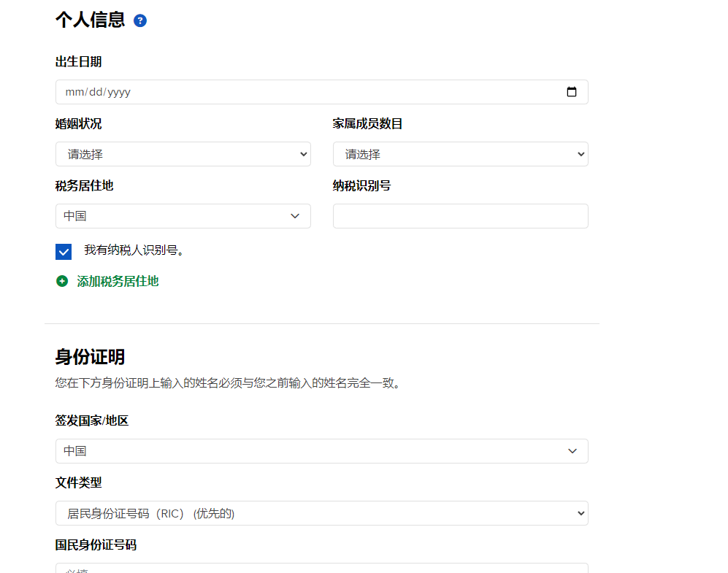Image resolution: width=728 pixels, height=573 pixels.
Task: Click the 我有纳税人识别号。 label text
Action: click(x=134, y=250)
